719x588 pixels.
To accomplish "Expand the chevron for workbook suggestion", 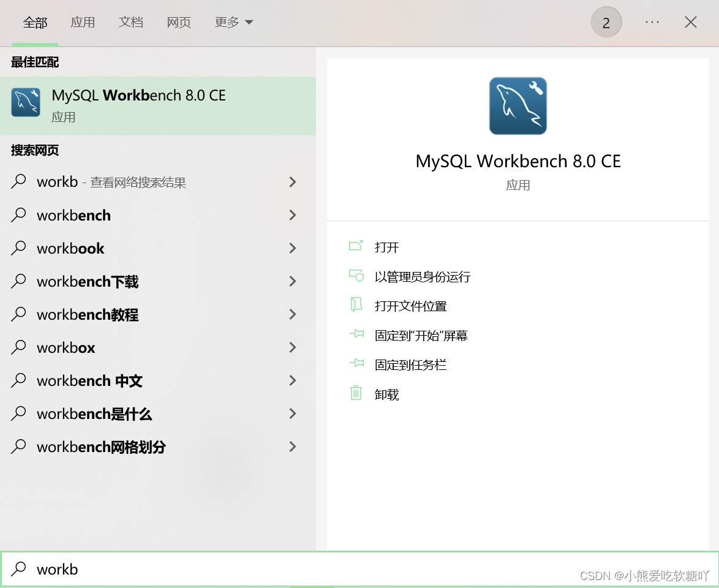I will click(x=293, y=248).
